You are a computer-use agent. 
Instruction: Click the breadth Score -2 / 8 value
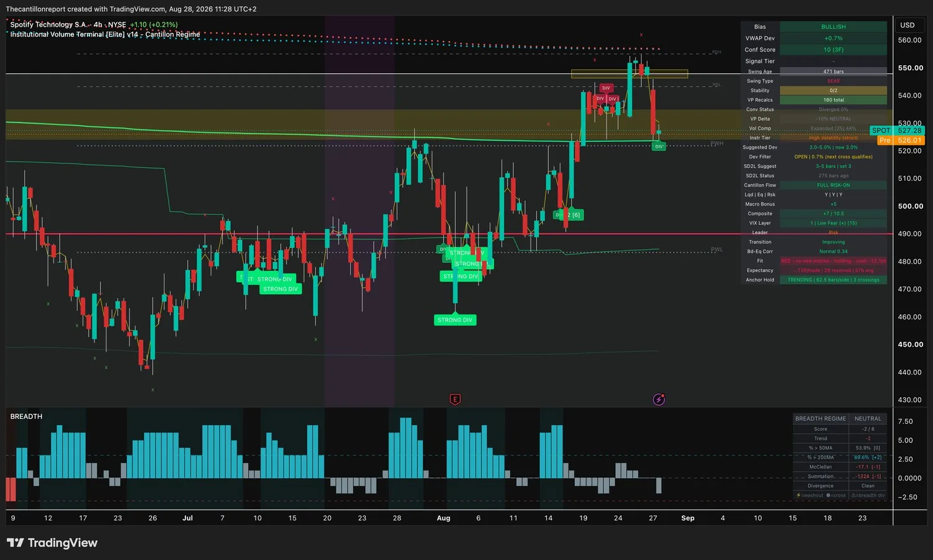868,429
